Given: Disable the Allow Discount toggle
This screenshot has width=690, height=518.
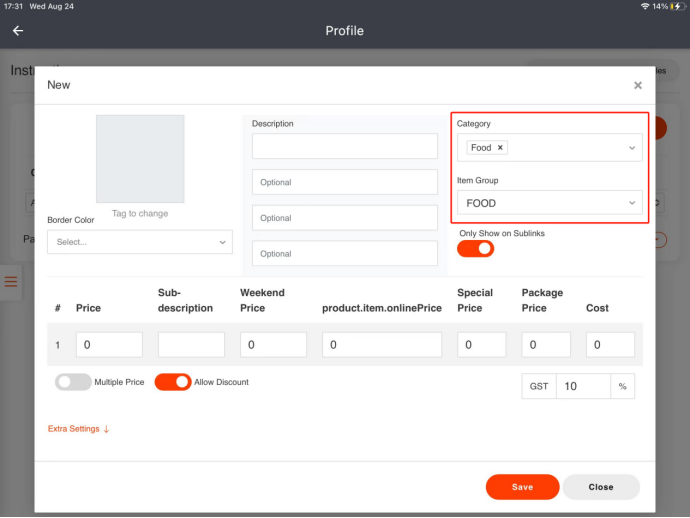Looking at the screenshot, I should click(x=172, y=382).
